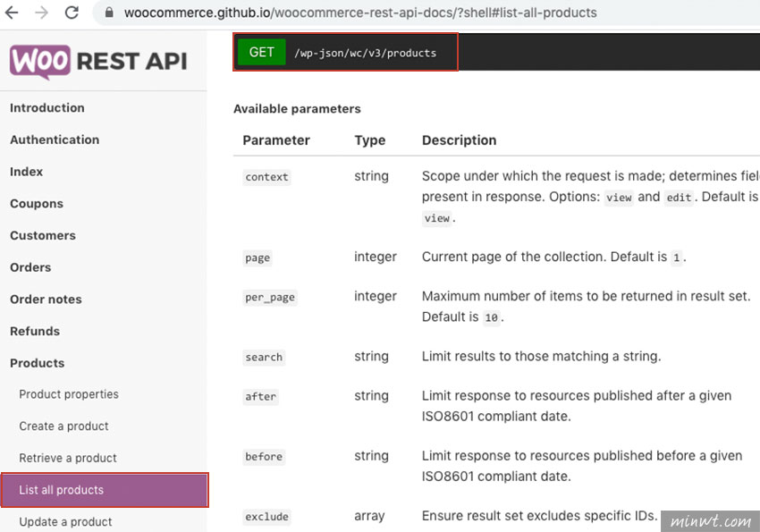Open the Customers section

pos(43,235)
